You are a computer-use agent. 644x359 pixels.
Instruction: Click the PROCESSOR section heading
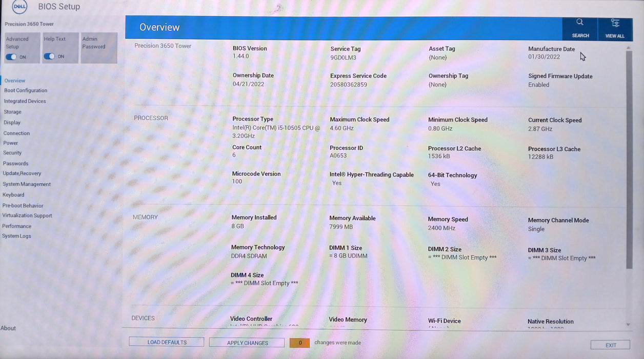[151, 118]
